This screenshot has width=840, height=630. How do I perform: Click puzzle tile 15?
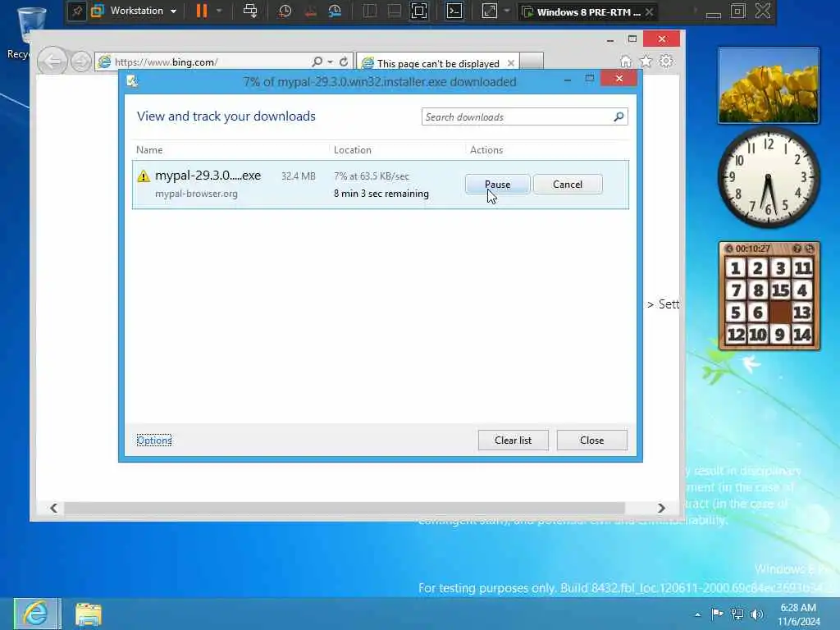780,290
